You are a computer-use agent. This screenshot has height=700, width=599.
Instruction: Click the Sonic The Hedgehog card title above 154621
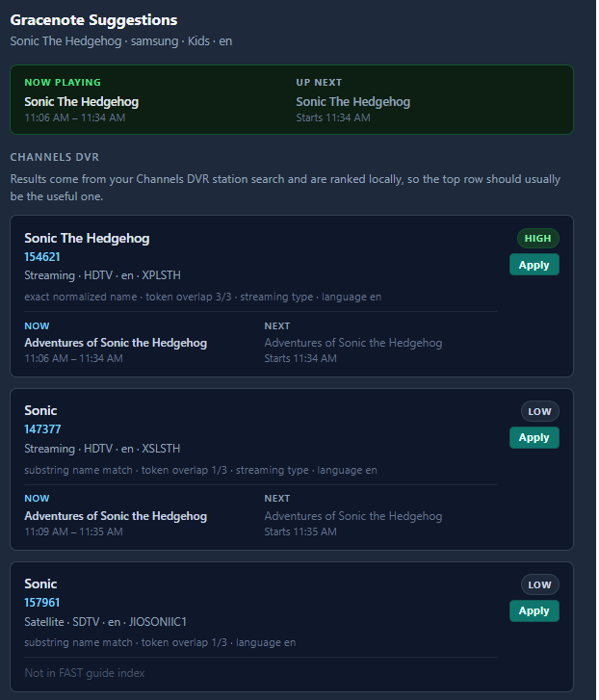87,238
